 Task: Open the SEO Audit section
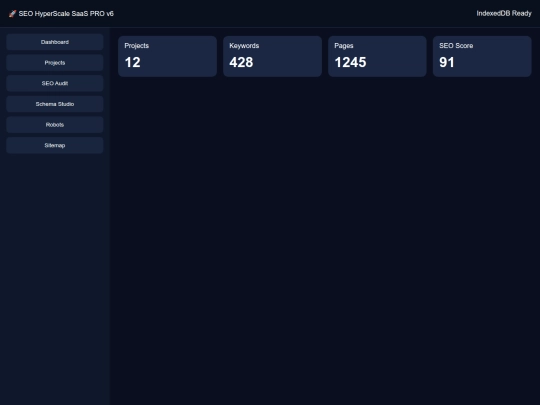(55, 83)
